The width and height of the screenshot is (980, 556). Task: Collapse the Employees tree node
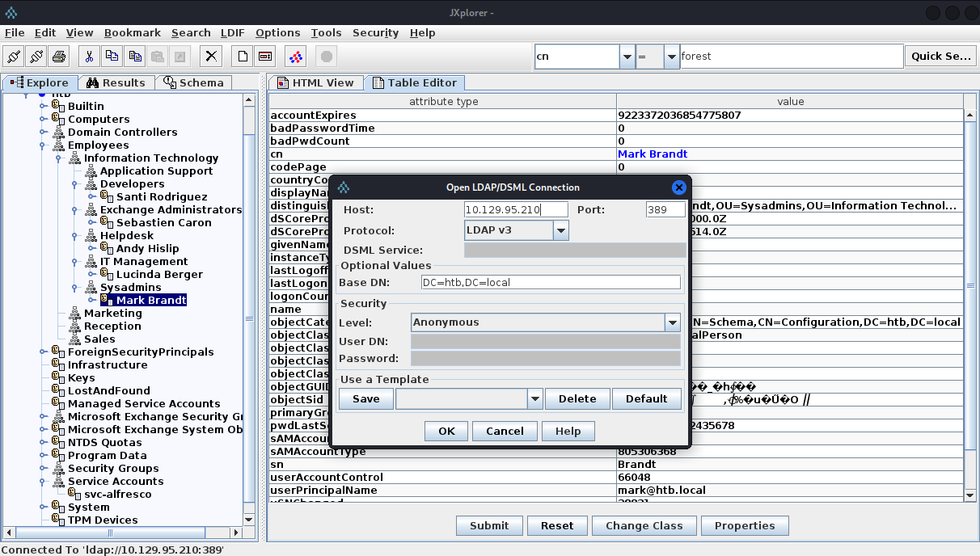[x=43, y=145]
